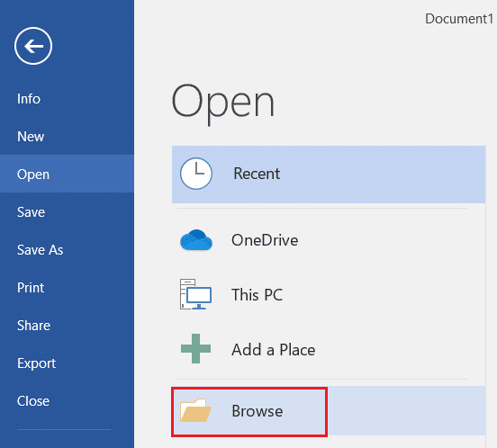Open the Print page
497x448 pixels.
(31, 288)
